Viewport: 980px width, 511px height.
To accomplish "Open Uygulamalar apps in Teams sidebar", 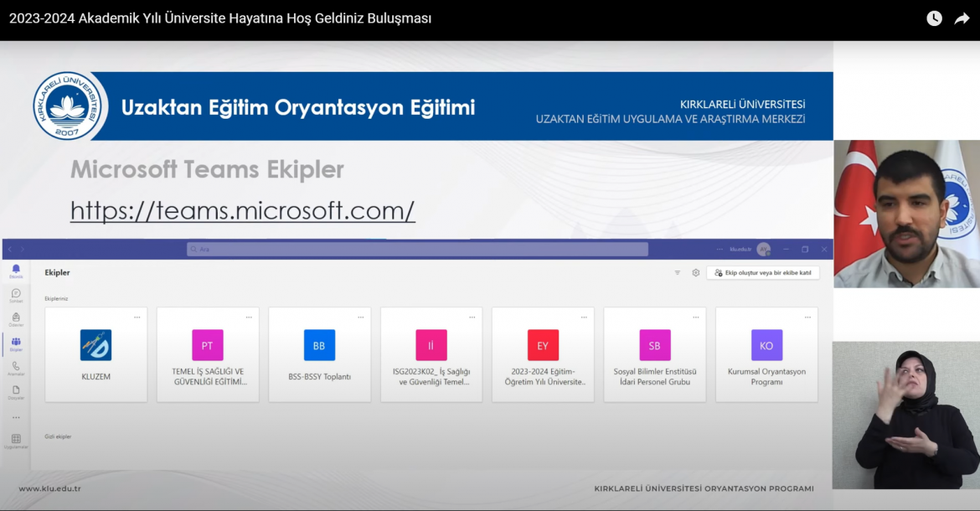I will [x=16, y=441].
